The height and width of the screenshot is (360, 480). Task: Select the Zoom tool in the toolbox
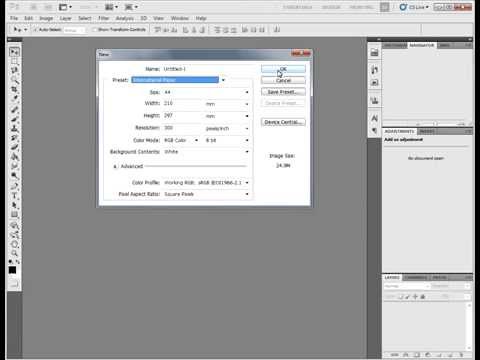pyautogui.click(x=14, y=254)
